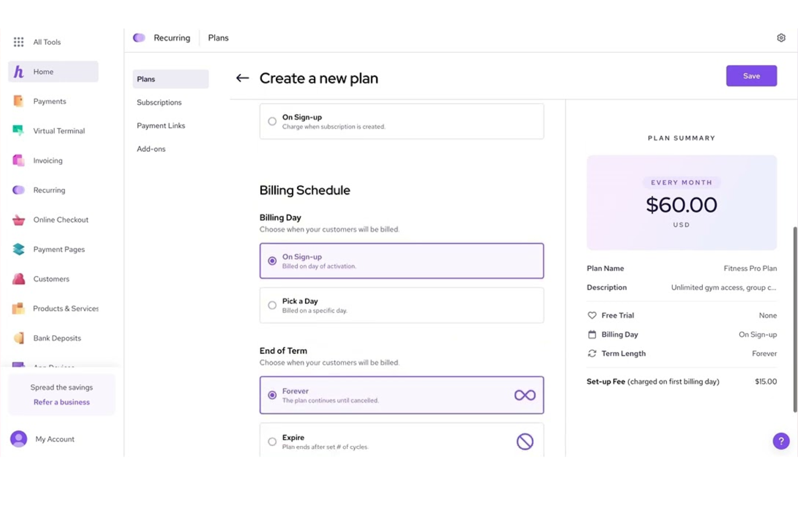798x532 pixels.
Task: Open the All Tools grid menu
Action: click(46, 42)
